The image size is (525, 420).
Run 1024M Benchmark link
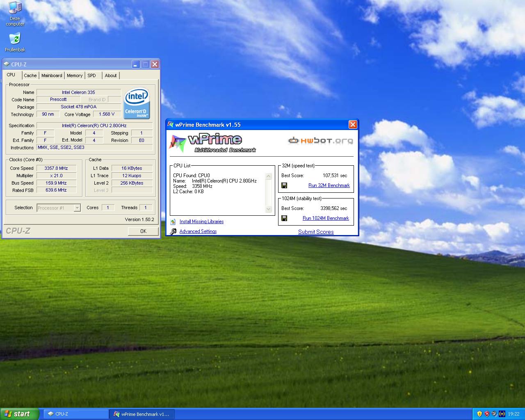pos(326,218)
